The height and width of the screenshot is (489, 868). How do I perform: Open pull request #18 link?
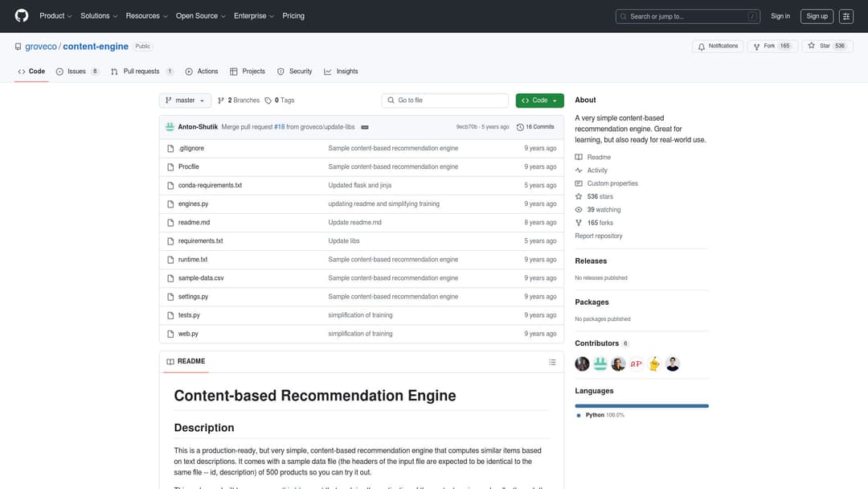(280, 127)
